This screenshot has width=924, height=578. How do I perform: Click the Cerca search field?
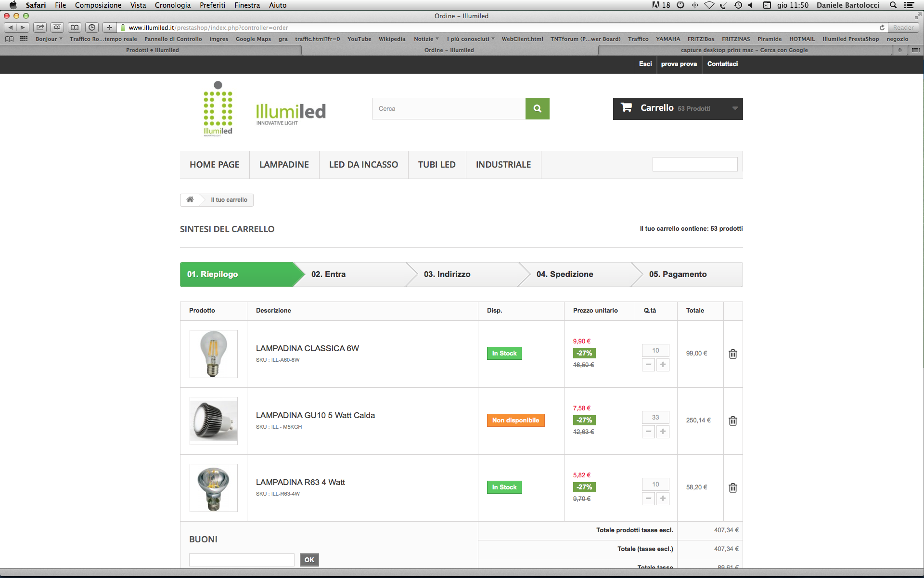click(x=449, y=109)
